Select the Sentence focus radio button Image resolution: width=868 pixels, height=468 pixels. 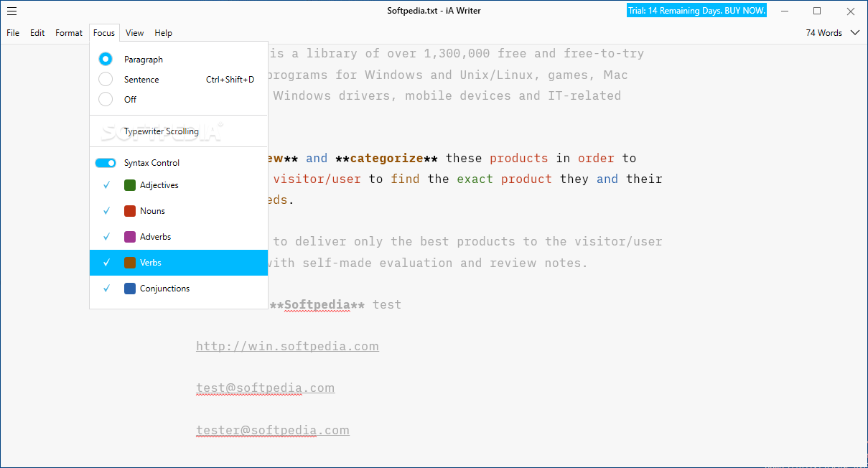tap(106, 79)
